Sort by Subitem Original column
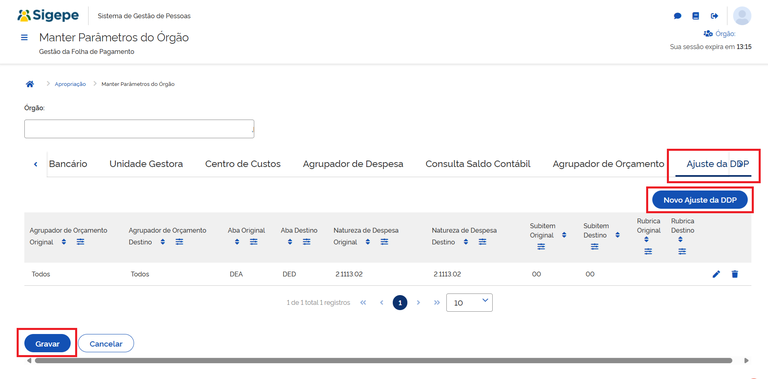Image resolution: width=768 pixels, height=379 pixels. pos(564,235)
